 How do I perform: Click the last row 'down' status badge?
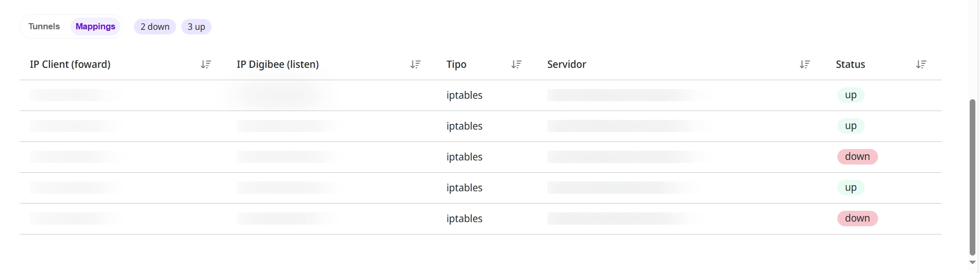click(857, 219)
